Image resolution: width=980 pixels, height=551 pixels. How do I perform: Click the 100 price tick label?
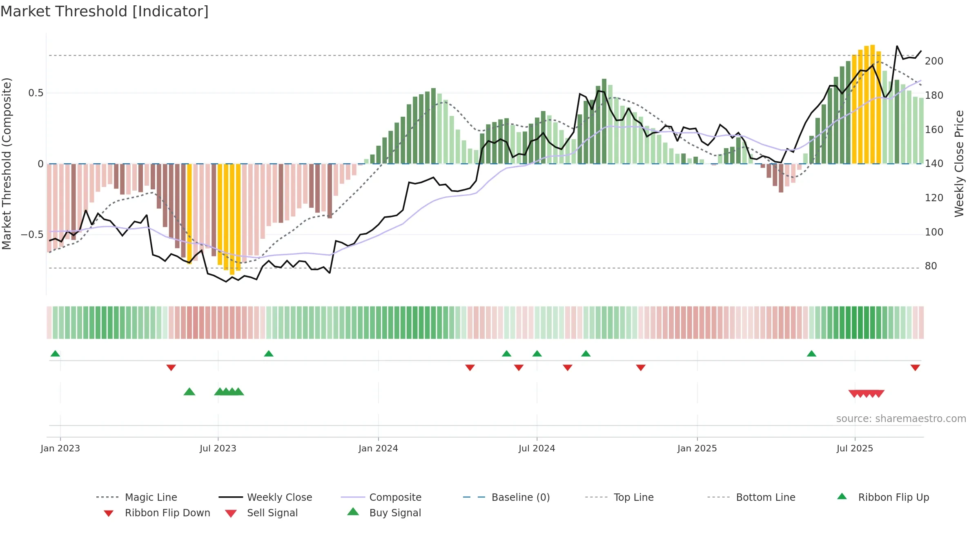coord(934,232)
